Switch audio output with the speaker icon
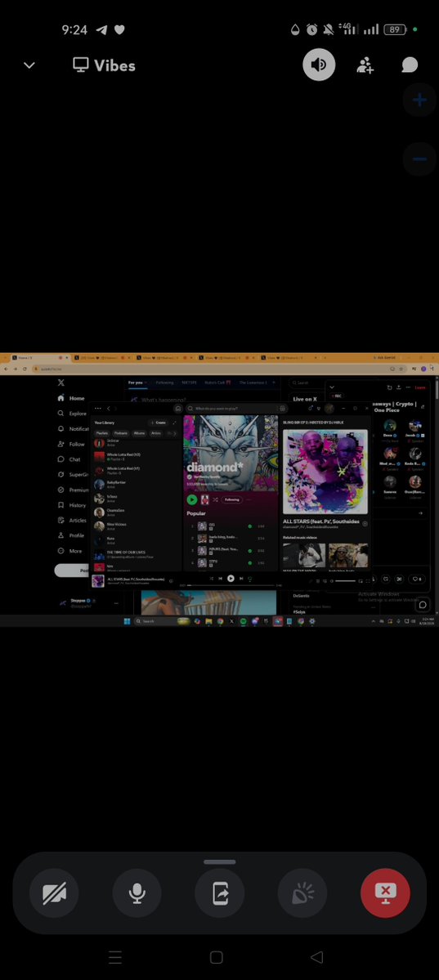 click(319, 65)
